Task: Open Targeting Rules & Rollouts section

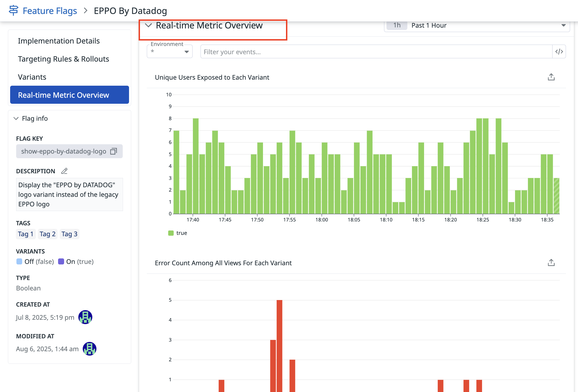Action: pyautogui.click(x=70, y=59)
